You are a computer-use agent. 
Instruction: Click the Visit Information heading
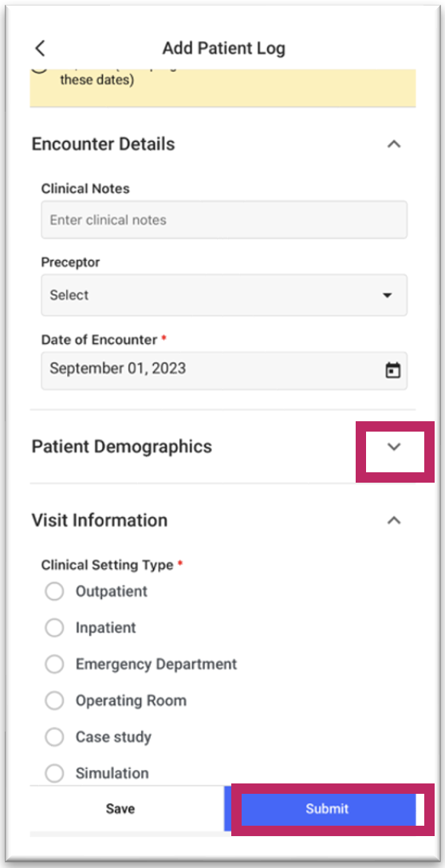100,520
